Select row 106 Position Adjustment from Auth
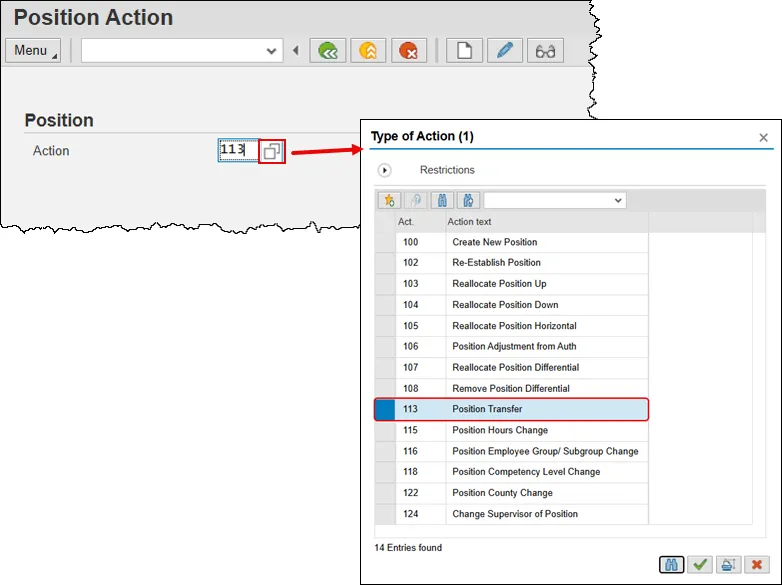The width and height of the screenshot is (782, 585). click(512, 347)
